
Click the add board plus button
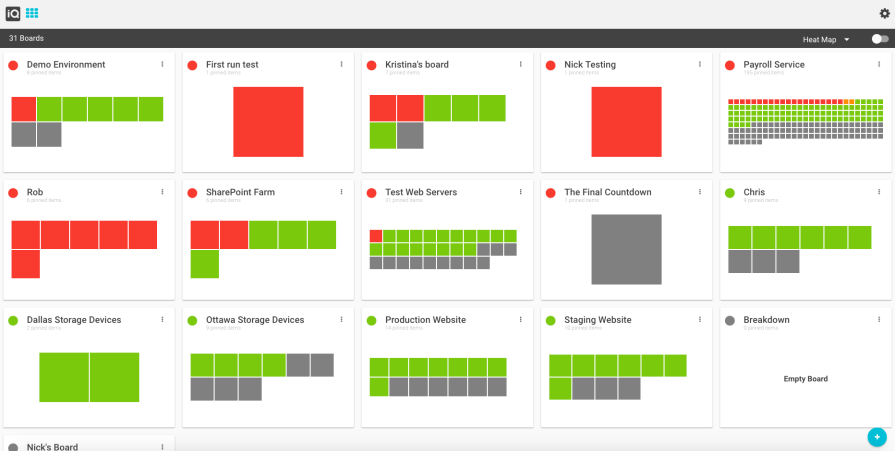pos(877,437)
